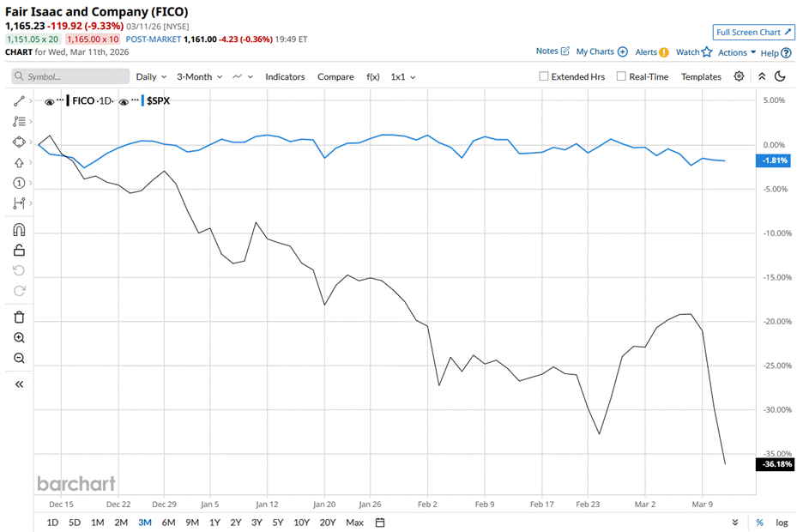803x532 pixels.
Task: Open the 1x1 grid layout dropdown
Action: 403,77
